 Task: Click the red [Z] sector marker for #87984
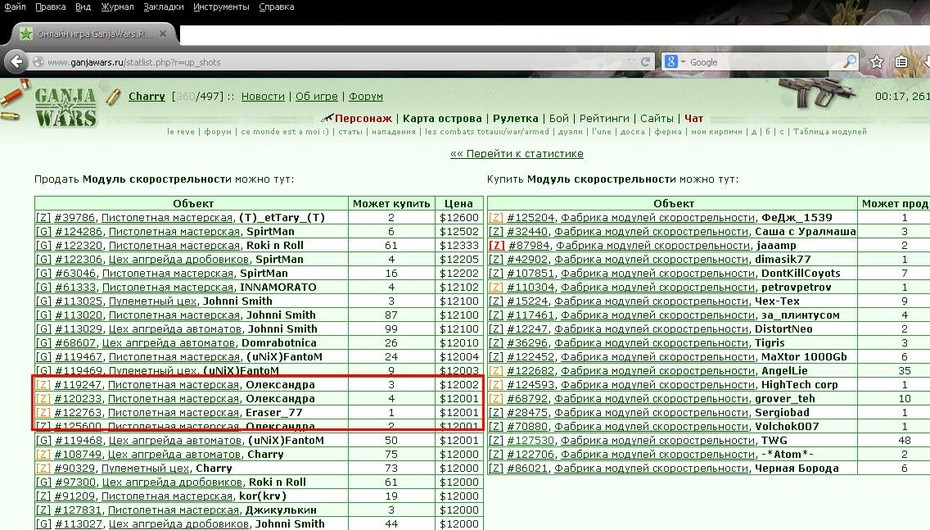497,245
